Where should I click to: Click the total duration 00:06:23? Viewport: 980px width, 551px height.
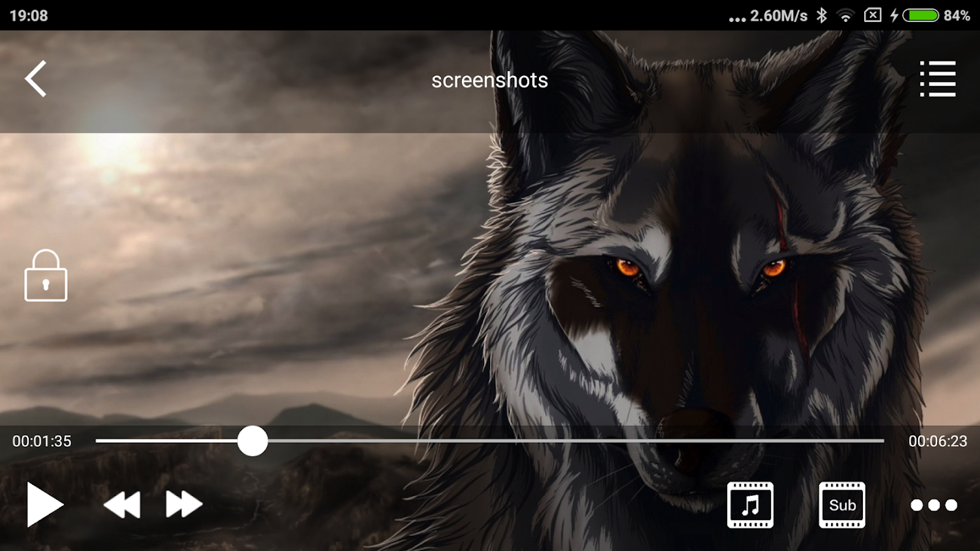938,441
